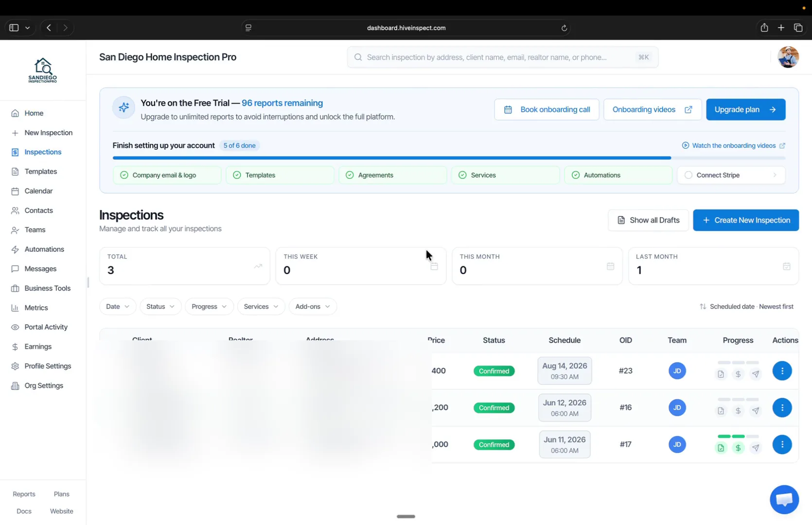812x525 pixels.
Task: Click the San Diego Inspection Pro logo
Action: click(43, 70)
